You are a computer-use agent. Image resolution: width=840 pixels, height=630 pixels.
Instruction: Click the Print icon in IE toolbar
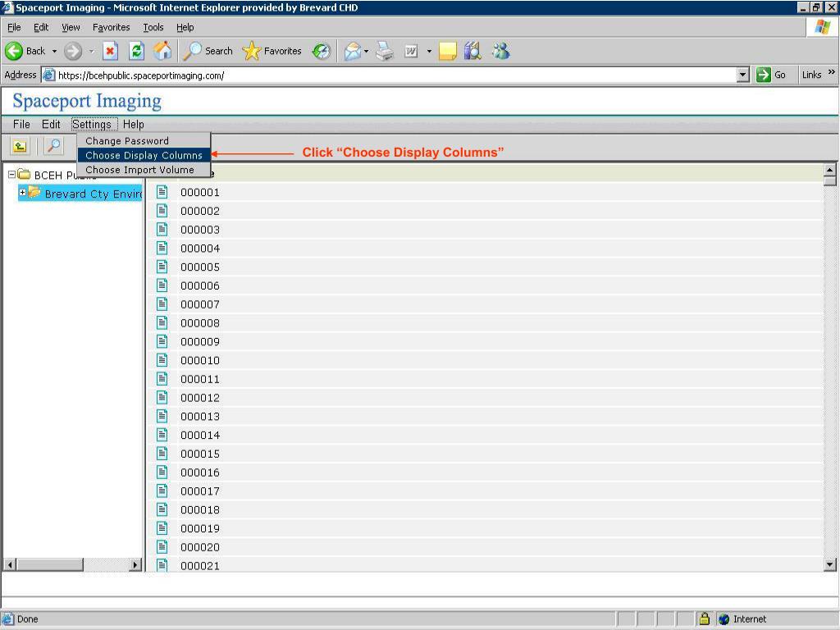385,51
